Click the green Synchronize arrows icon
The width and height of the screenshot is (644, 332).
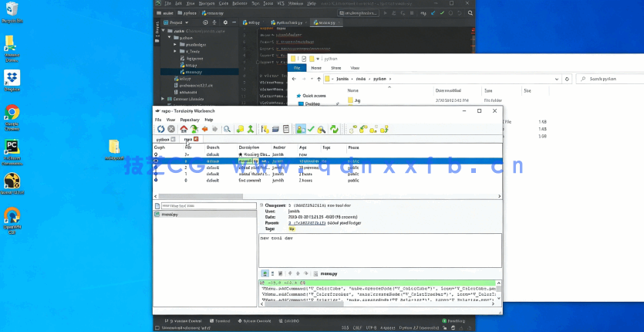click(334, 130)
